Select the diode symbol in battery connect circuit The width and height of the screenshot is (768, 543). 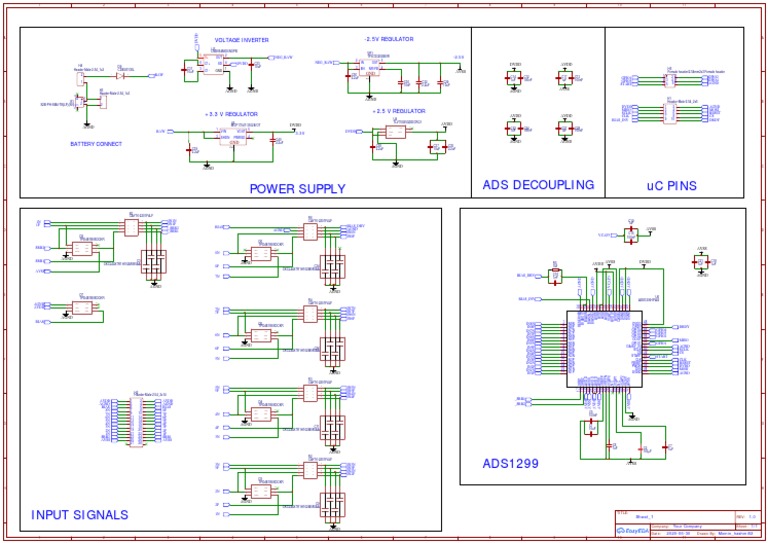pos(120,76)
